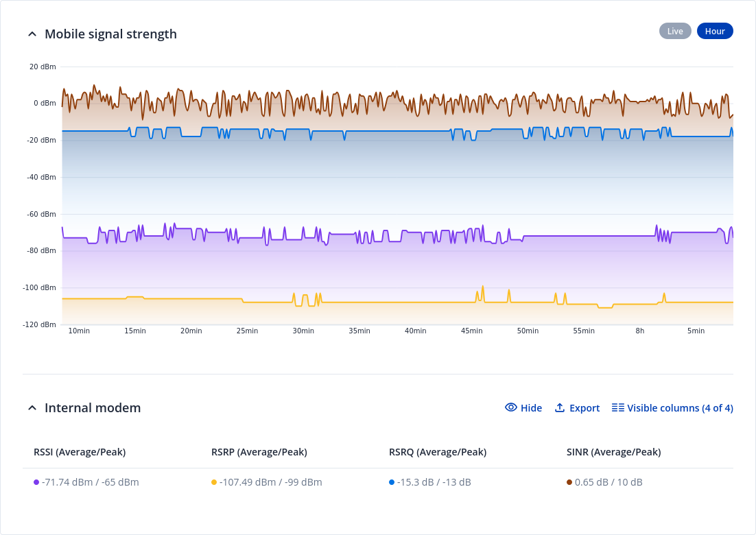Click the eye icon next to Hide

coord(510,407)
